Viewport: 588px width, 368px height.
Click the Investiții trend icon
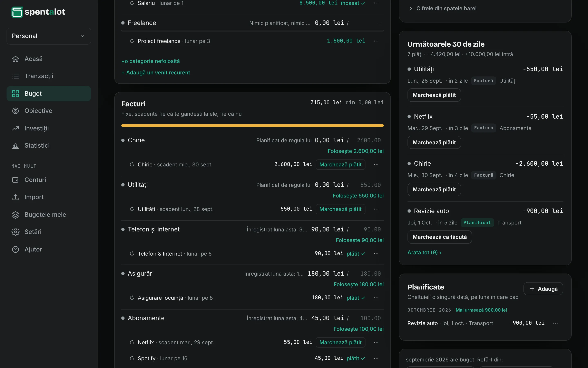point(16,128)
